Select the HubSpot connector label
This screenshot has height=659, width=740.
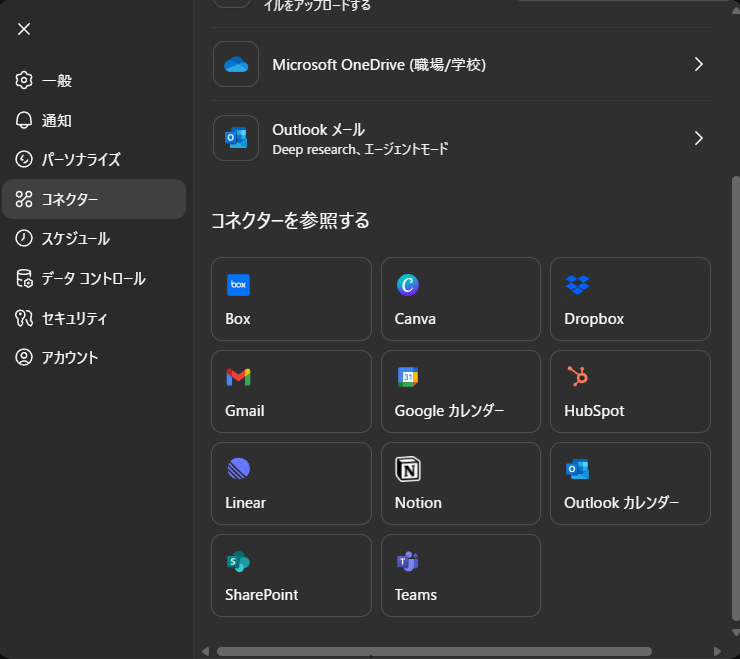click(x=594, y=411)
